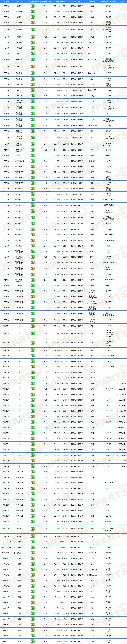The height and width of the screenshot is (644, 127).
Task: Click the petrol fuel icon in the Ford Fiesta row
Action: point(32,43)
